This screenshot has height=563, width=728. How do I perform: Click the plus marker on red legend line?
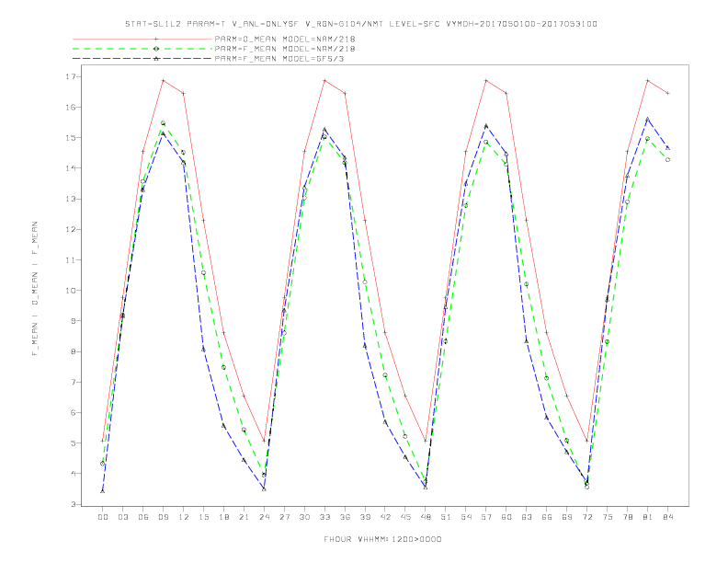(x=156, y=39)
